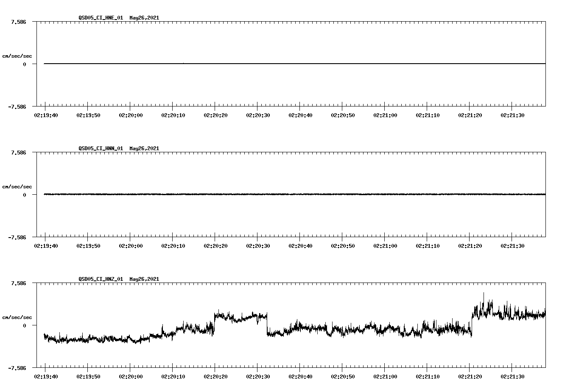Viewport: 576px width, 392px height.
Task: Click the cm/sec/sec unit label on middle plot
Action: (17, 186)
